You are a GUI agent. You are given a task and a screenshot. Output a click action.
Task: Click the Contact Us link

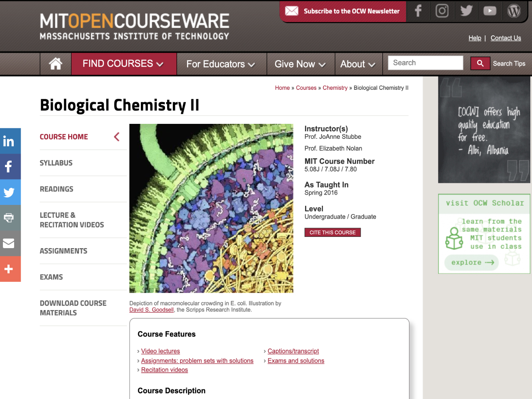pos(506,38)
